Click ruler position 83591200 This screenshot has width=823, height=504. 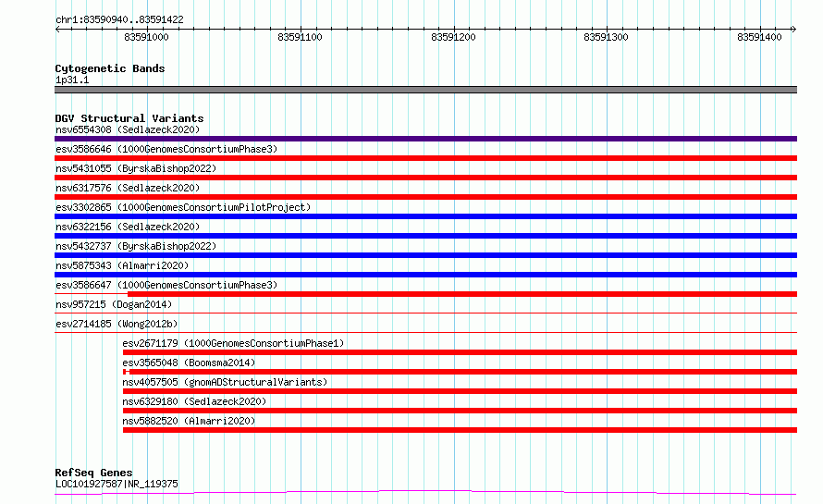tap(453, 37)
